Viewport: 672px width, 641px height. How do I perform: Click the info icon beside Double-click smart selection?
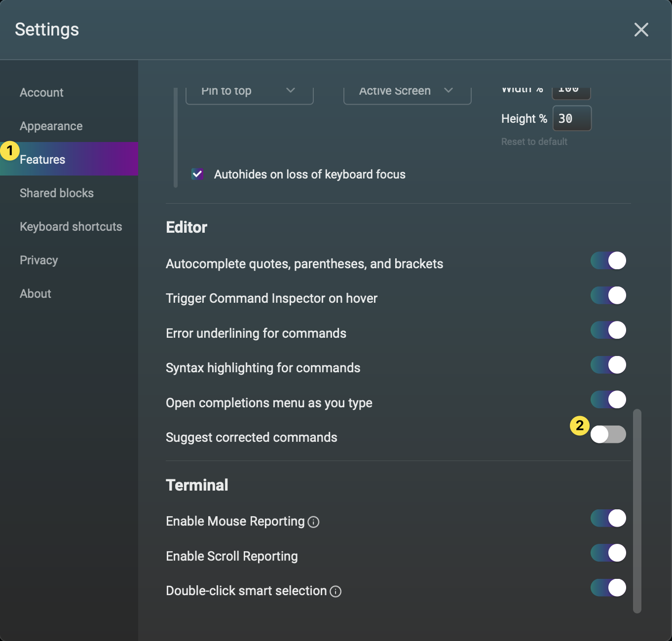[336, 591]
